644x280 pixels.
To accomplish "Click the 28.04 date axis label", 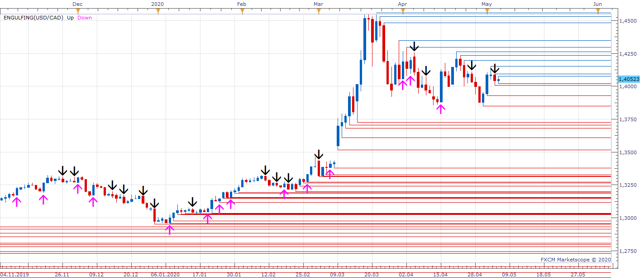I will pos(475,275).
